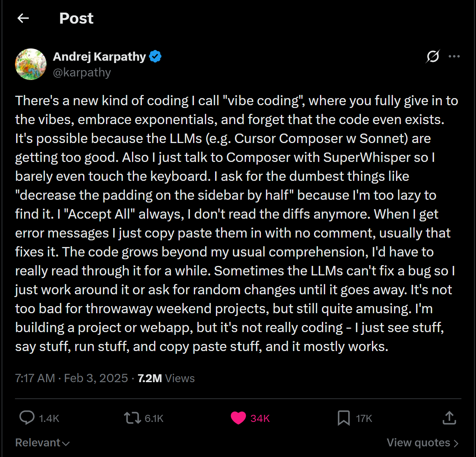Repost using the retweet arrows icon

coord(132,418)
